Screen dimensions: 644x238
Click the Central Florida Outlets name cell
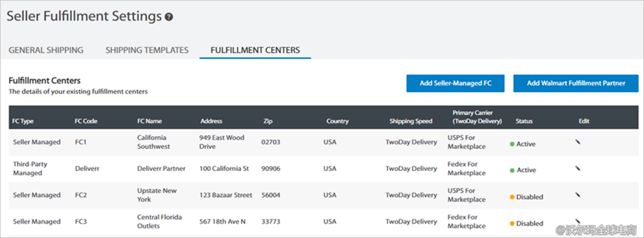[x=160, y=221]
